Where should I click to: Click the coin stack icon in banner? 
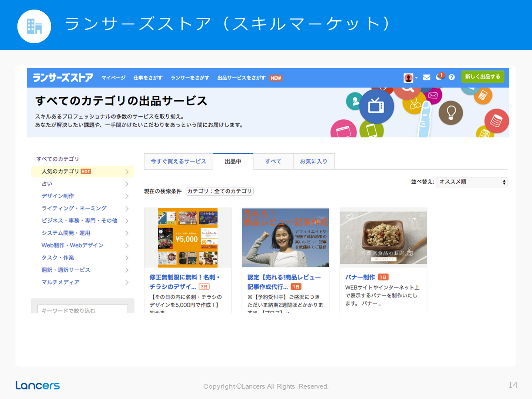click(x=497, y=121)
